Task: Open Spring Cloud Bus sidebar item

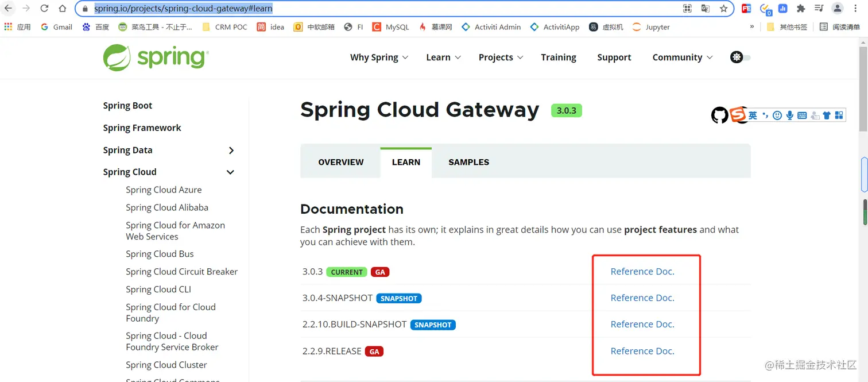Action: pyautogui.click(x=160, y=254)
